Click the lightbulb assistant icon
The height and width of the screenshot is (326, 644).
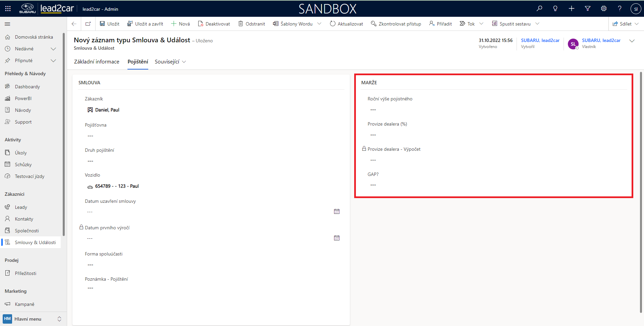[x=555, y=9]
